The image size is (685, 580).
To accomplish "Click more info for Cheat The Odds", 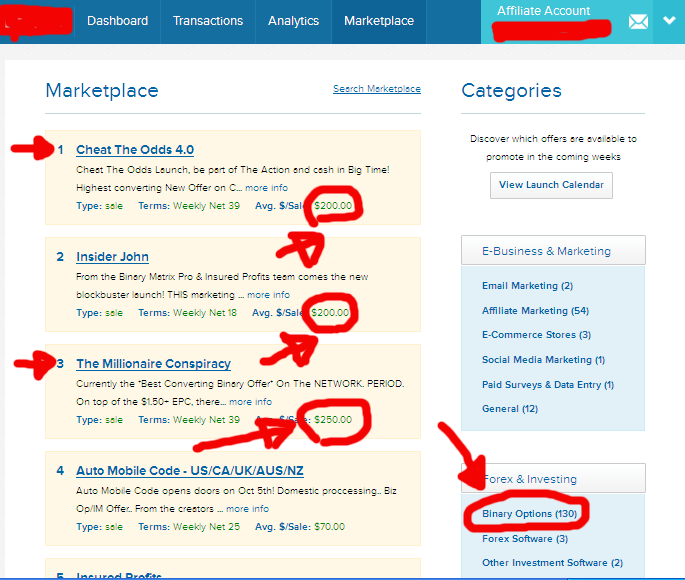I will [266, 188].
